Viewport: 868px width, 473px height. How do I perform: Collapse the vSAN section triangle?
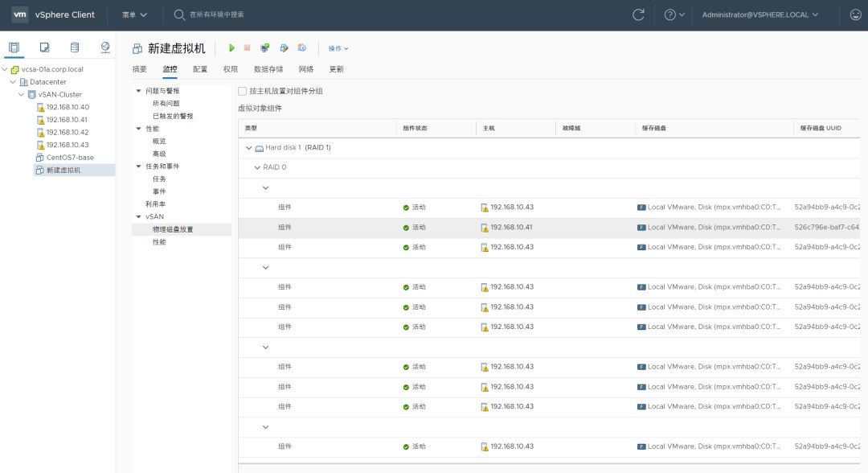click(x=138, y=216)
